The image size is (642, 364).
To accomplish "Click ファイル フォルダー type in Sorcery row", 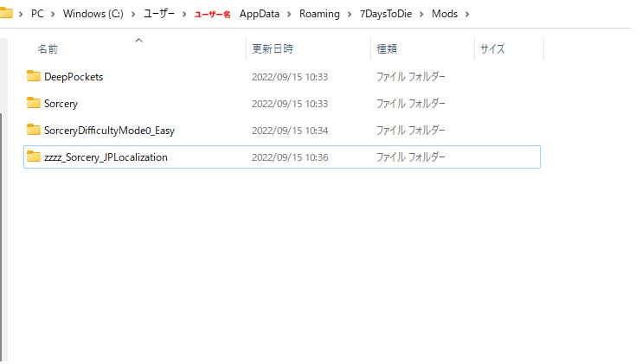I will pyautogui.click(x=411, y=104).
